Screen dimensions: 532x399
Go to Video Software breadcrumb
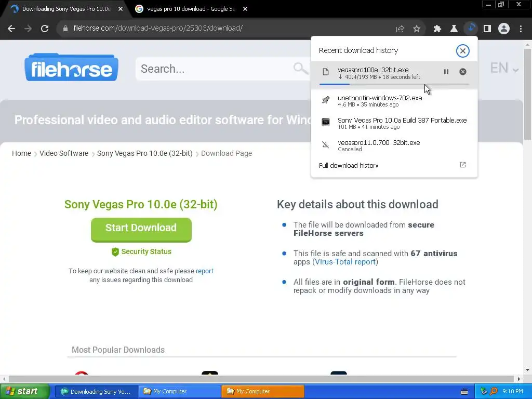(x=64, y=153)
